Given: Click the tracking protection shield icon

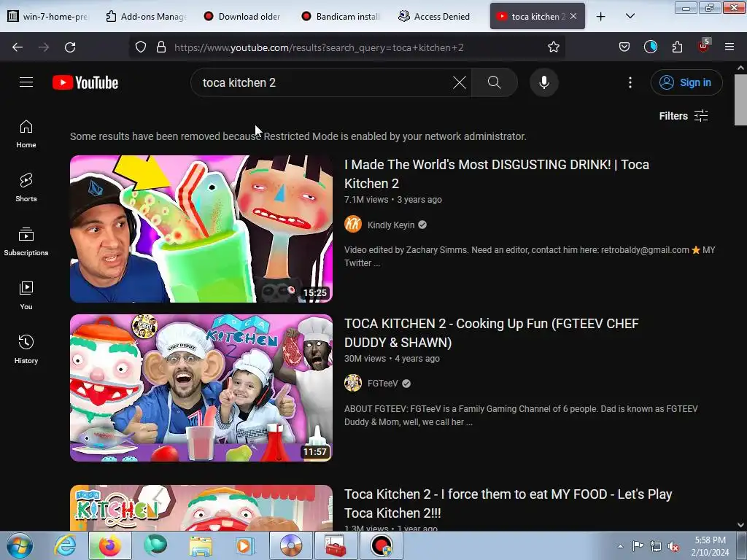Looking at the screenshot, I should coord(141,47).
